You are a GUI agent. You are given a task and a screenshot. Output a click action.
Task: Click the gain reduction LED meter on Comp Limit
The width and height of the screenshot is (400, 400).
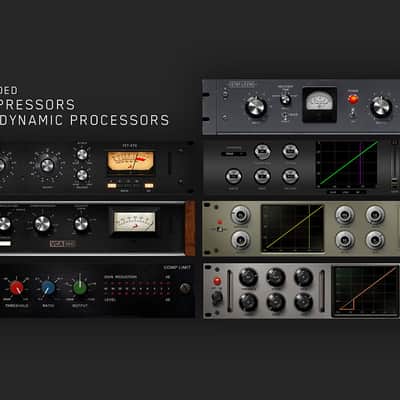click(x=138, y=288)
